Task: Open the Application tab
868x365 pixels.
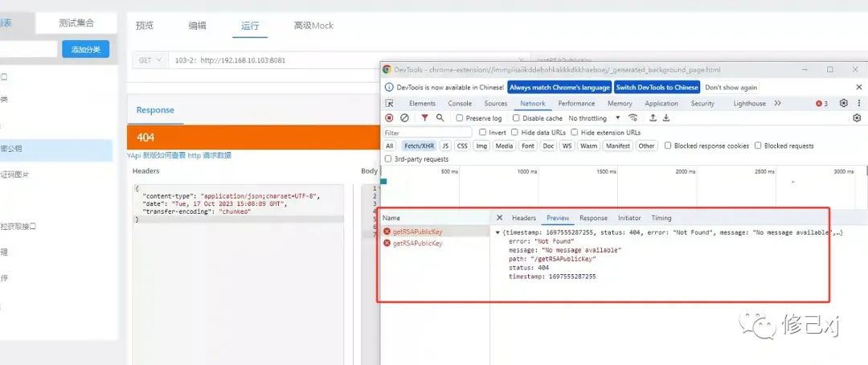Action: tap(661, 104)
